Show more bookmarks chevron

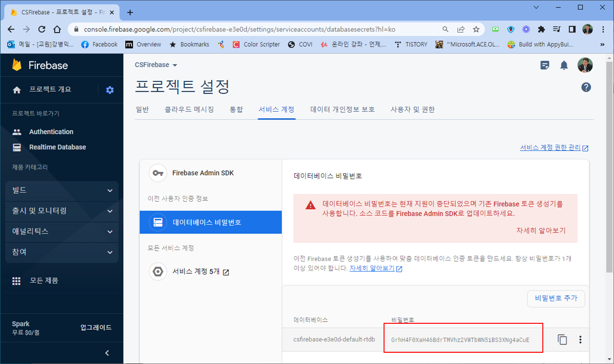pos(602,44)
